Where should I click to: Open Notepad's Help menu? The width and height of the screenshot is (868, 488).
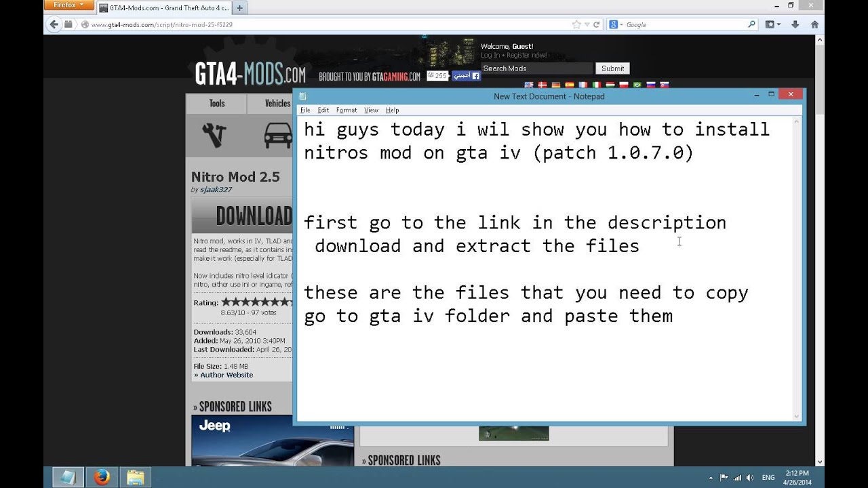(x=392, y=110)
